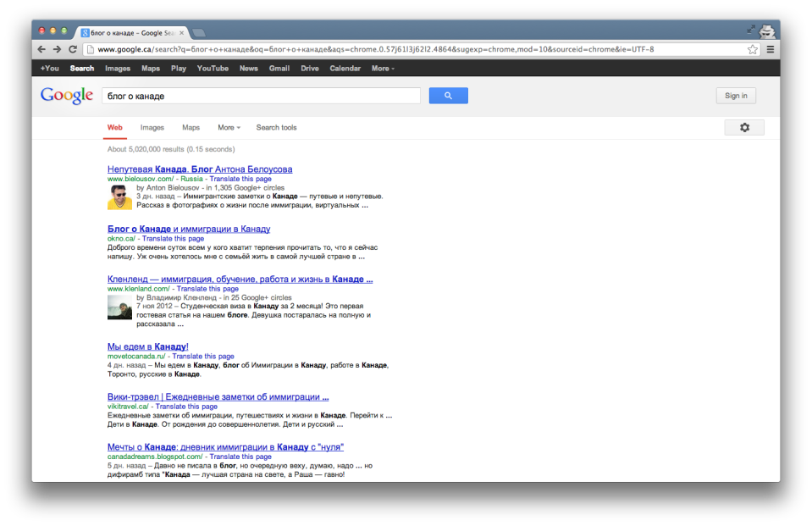Click the search box with блог о канаде
812x526 pixels.
coord(261,96)
